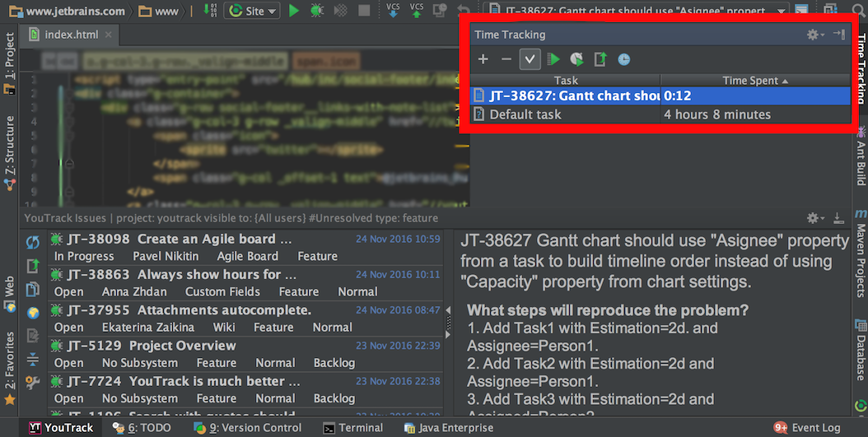Show local history with the clock icon
The image size is (868, 437).
coord(441,10)
